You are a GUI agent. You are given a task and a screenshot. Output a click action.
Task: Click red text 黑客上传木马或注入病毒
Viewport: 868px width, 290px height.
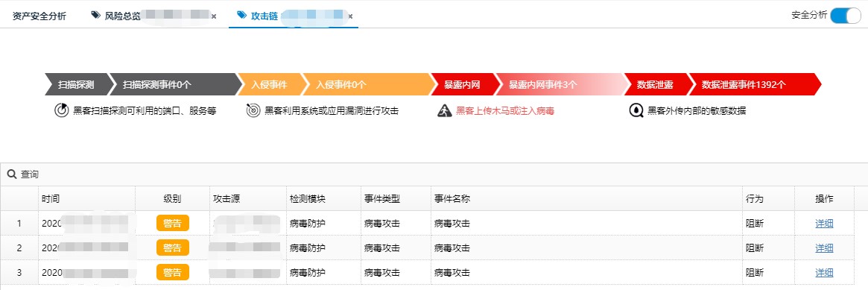click(x=505, y=111)
